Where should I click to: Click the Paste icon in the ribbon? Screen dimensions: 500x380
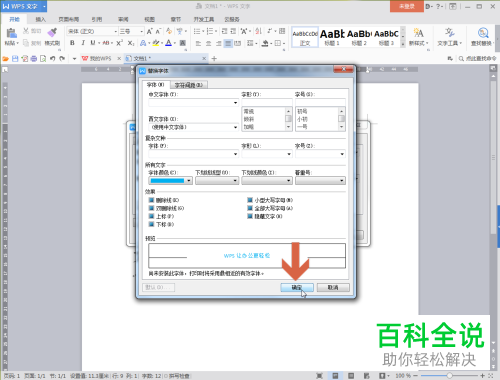11,33
